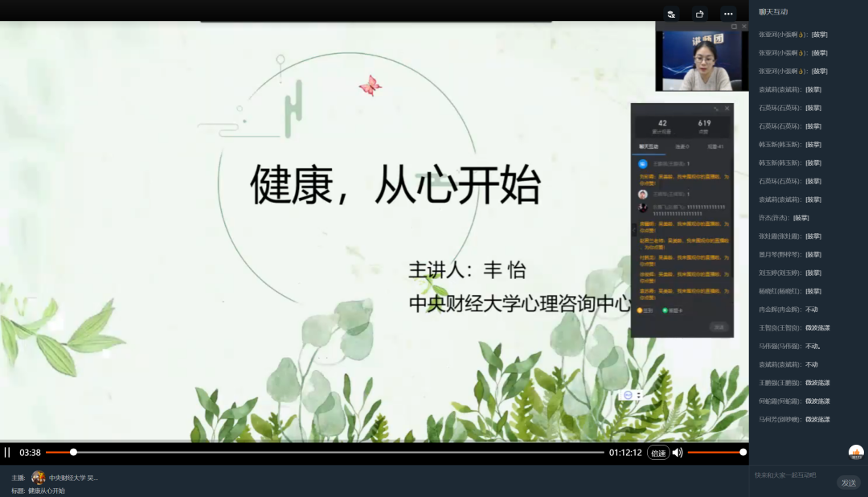The image size is (868, 497).
Task: Click the total duration 01:12:12
Action: (x=625, y=453)
